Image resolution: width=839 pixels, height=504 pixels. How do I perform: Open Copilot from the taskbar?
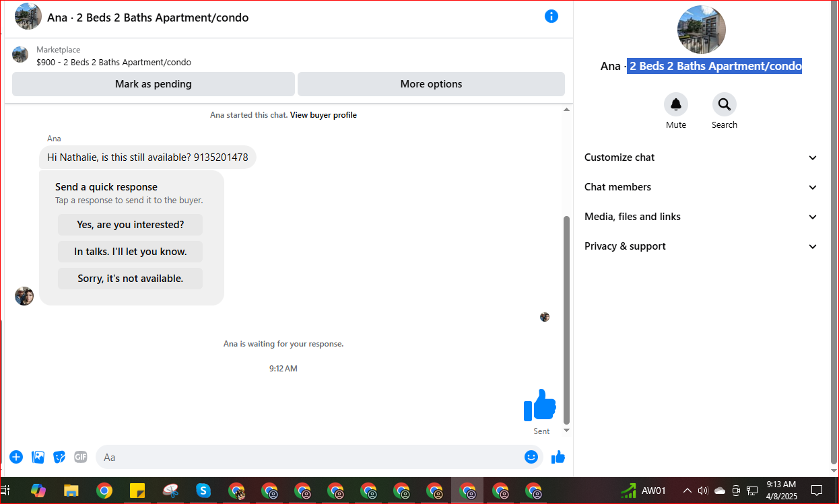pyautogui.click(x=38, y=491)
